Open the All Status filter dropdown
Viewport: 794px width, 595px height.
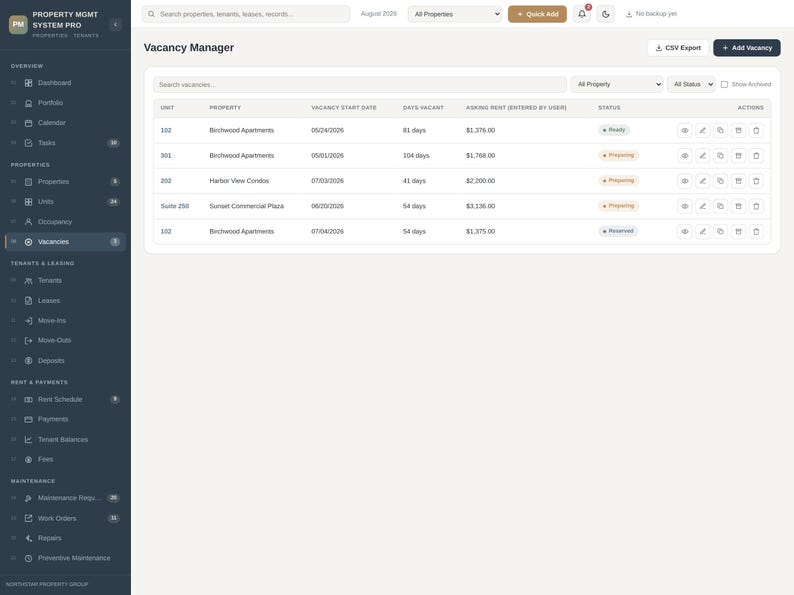pyautogui.click(x=691, y=85)
